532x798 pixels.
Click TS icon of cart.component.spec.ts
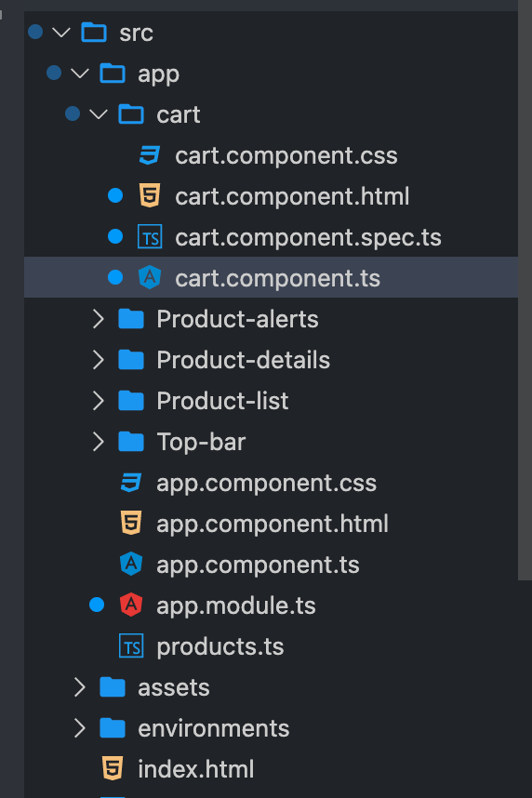point(150,236)
